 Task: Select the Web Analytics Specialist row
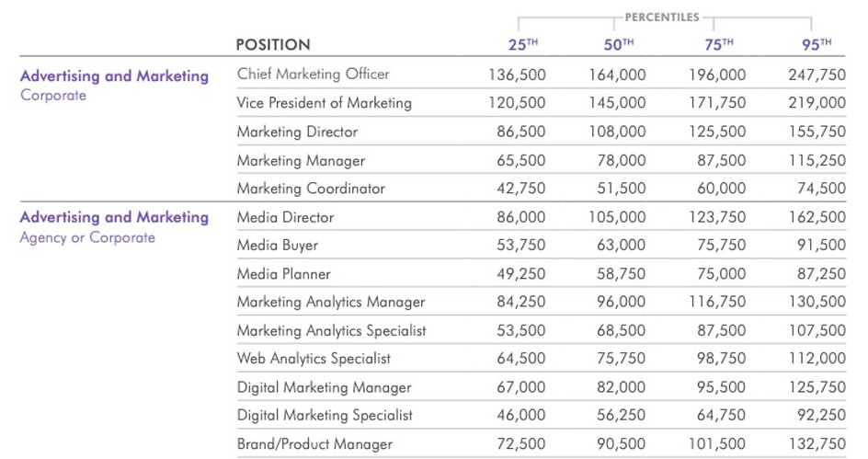314,359
